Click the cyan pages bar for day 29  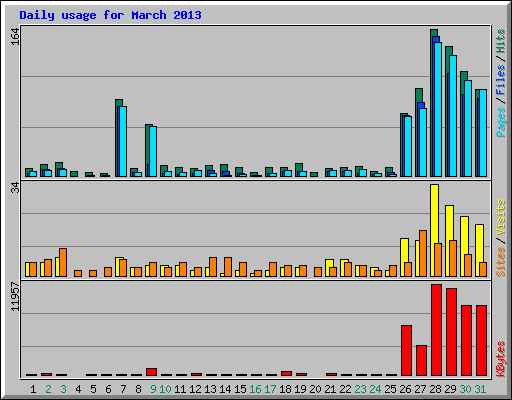point(453,116)
